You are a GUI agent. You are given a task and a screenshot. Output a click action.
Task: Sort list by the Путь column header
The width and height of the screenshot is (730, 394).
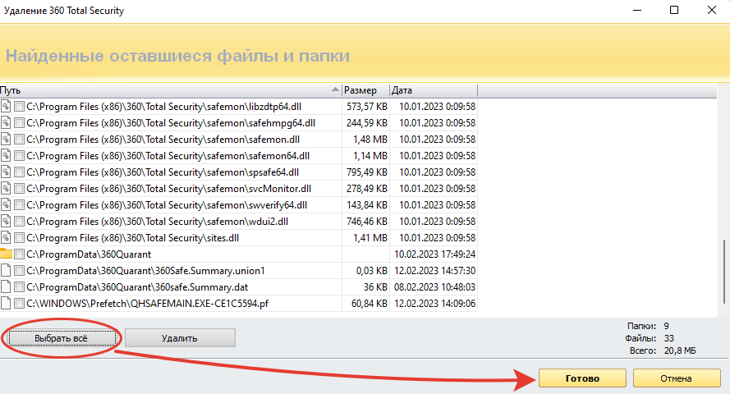(x=170, y=90)
